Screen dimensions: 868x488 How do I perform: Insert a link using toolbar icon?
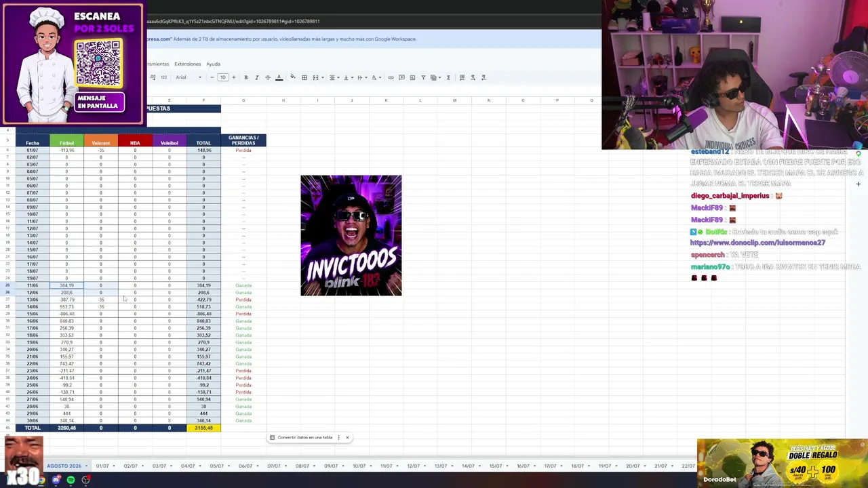pyautogui.click(x=391, y=77)
